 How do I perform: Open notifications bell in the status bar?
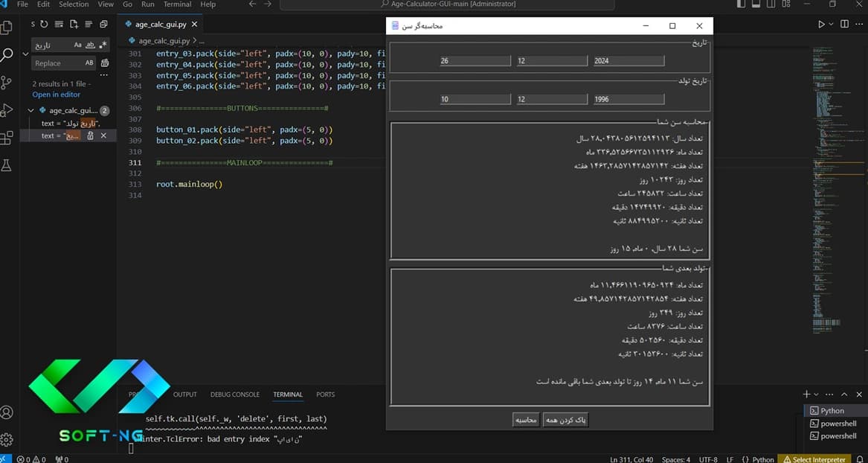point(859,459)
